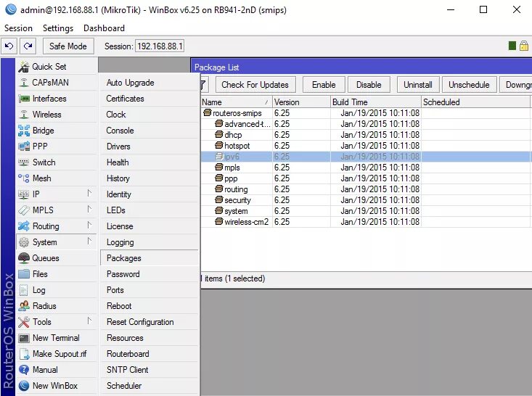Viewport: 532px width, 396px height.
Task: Click the Undo arrow icon
Action: (x=9, y=46)
